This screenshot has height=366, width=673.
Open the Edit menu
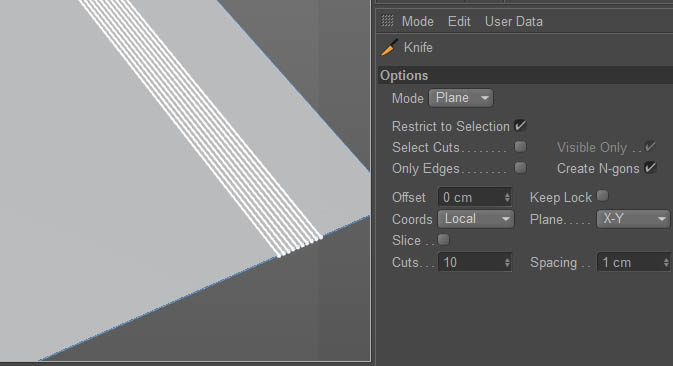pos(459,21)
